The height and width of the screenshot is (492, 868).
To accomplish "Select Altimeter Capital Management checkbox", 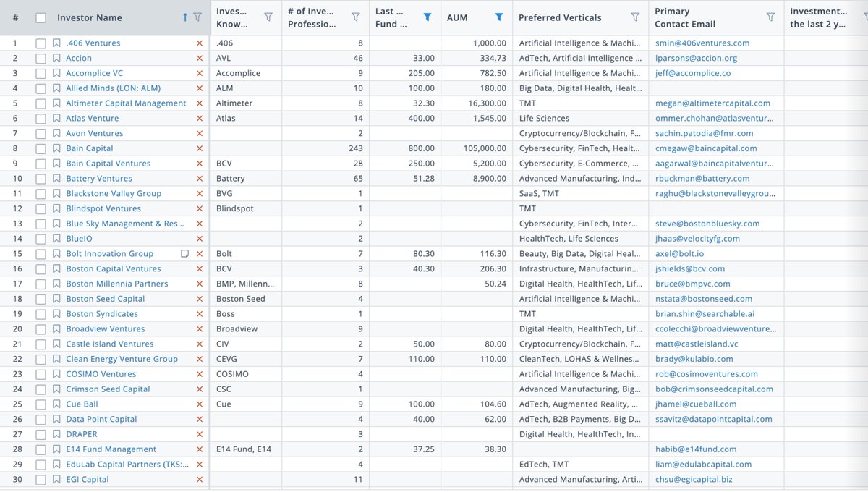I will (41, 103).
